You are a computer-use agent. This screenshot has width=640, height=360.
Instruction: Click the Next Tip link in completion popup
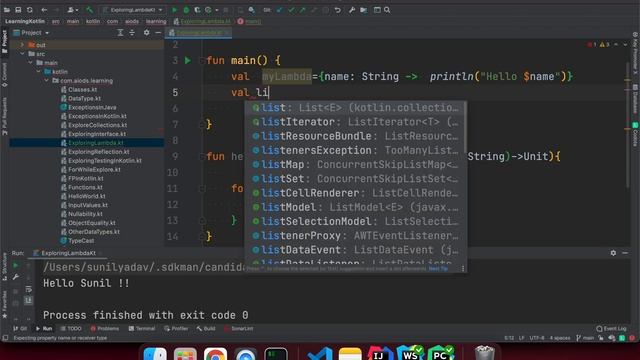438,269
